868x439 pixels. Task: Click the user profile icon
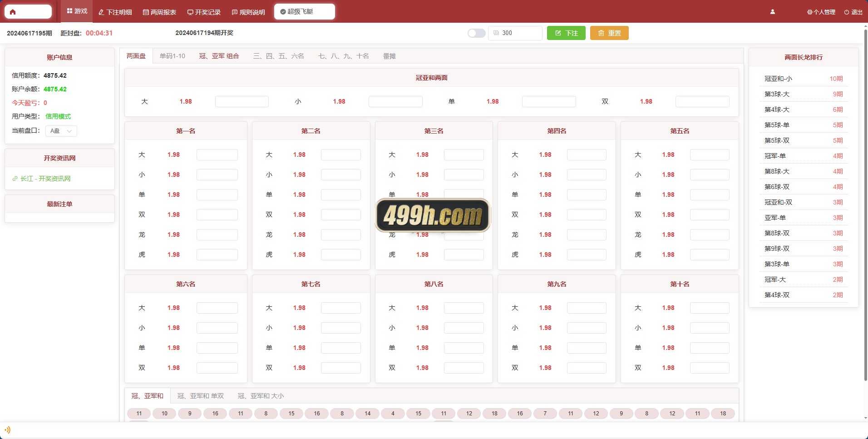pos(773,12)
